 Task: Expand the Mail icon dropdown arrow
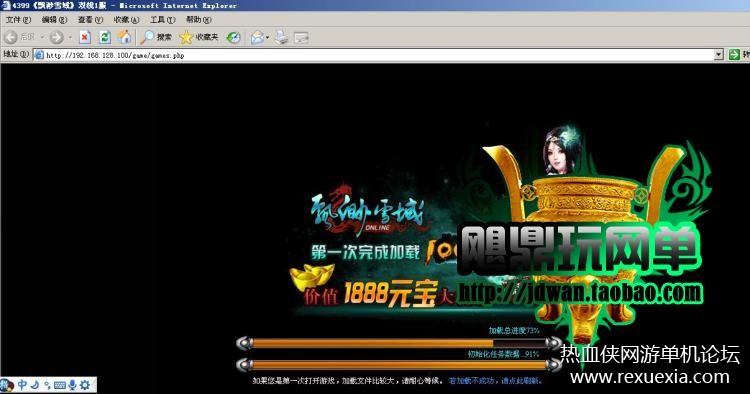point(267,37)
